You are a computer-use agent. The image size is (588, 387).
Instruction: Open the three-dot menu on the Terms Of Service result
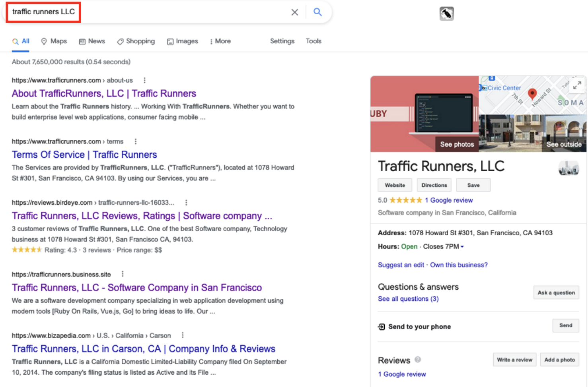tap(135, 141)
